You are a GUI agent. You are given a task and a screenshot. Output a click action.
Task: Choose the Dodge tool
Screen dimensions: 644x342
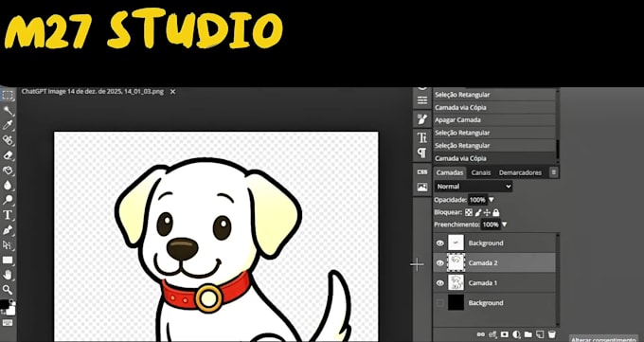(8, 200)
